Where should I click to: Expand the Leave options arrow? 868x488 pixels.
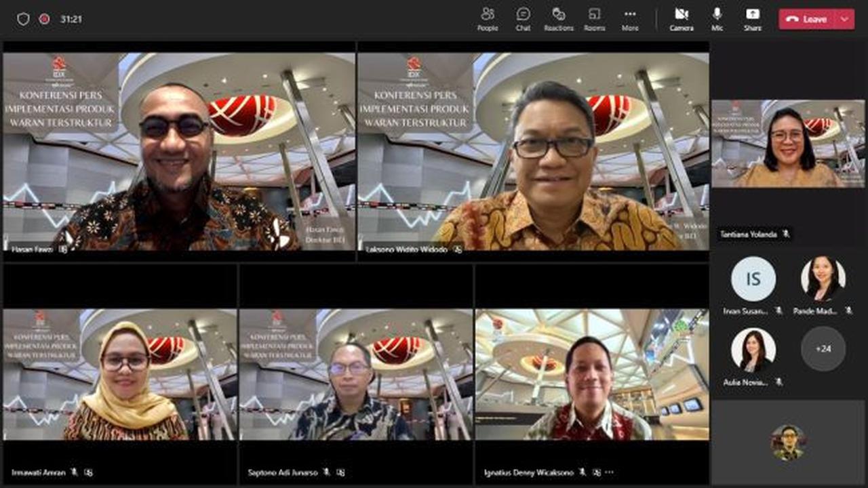point(844,19)
